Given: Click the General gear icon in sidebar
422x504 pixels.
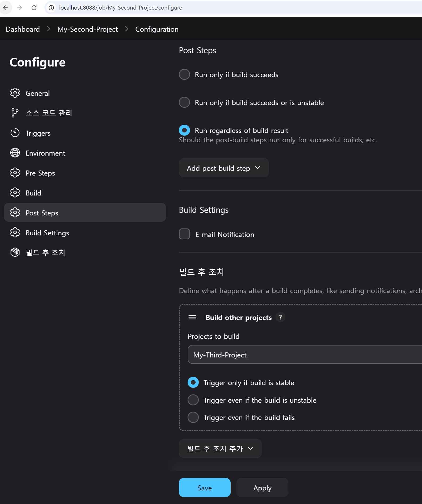Looking at the screenshot, I should (x=15, y=93).
